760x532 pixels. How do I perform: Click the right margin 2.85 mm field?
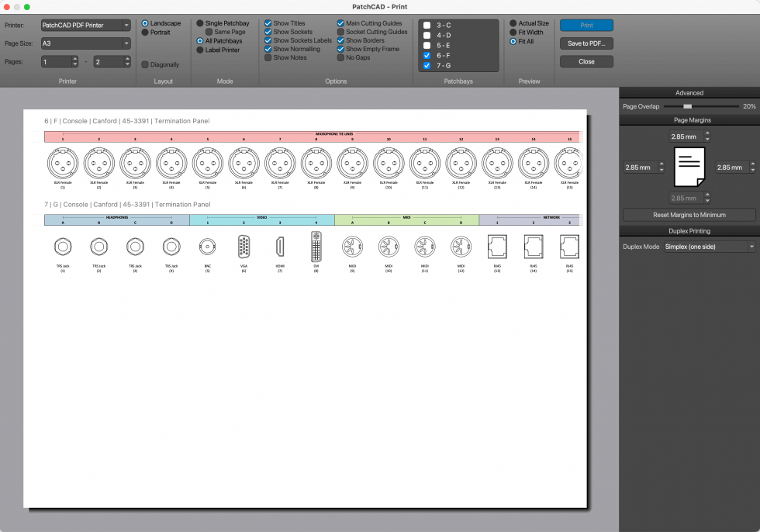[732, 168]
